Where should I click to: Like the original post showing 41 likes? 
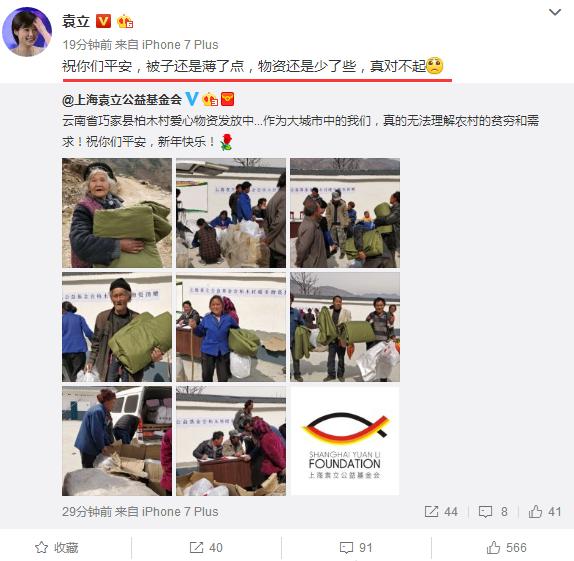[545, 512]
